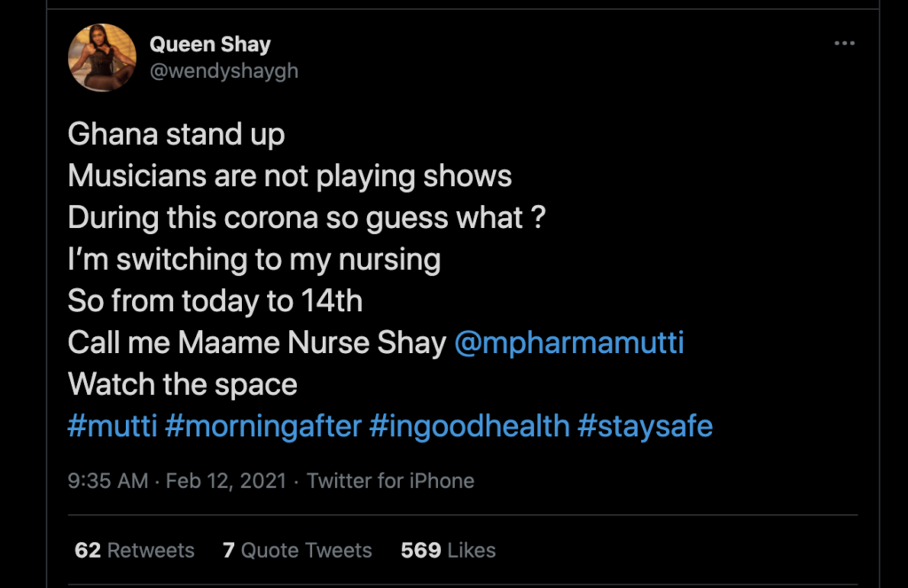The height and width of the screenshot is (588, 908).
Task: Open the tweet's three-dot More menu
Action: tap(844, 43)
